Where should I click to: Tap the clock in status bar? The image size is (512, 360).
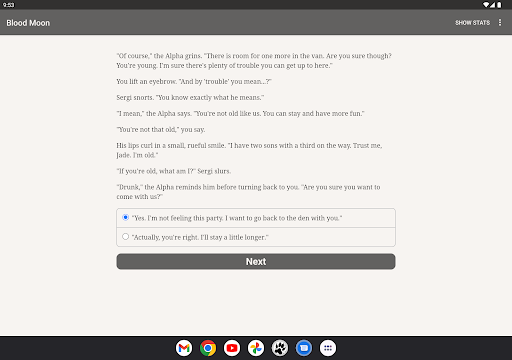pyautogui.click(x=8, y=5)
